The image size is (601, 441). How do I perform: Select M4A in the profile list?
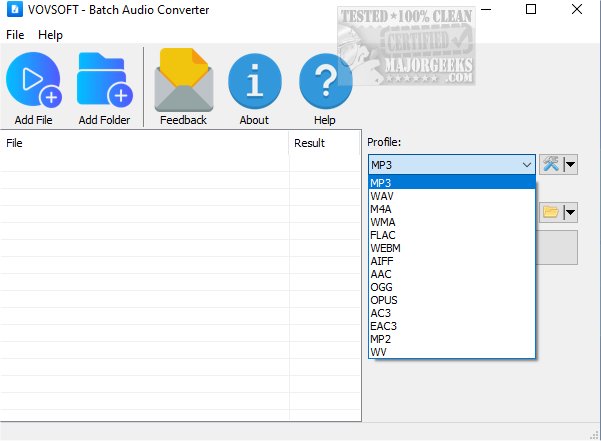[452, 209]
